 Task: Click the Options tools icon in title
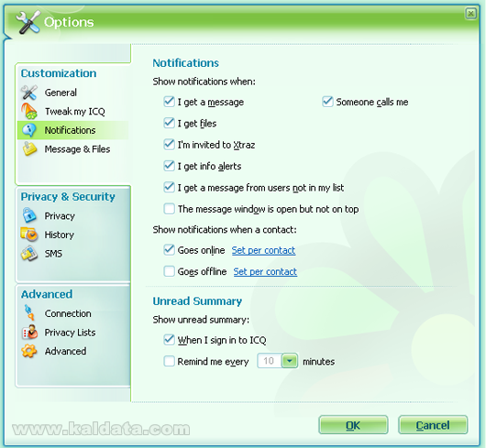pos(28,22)
